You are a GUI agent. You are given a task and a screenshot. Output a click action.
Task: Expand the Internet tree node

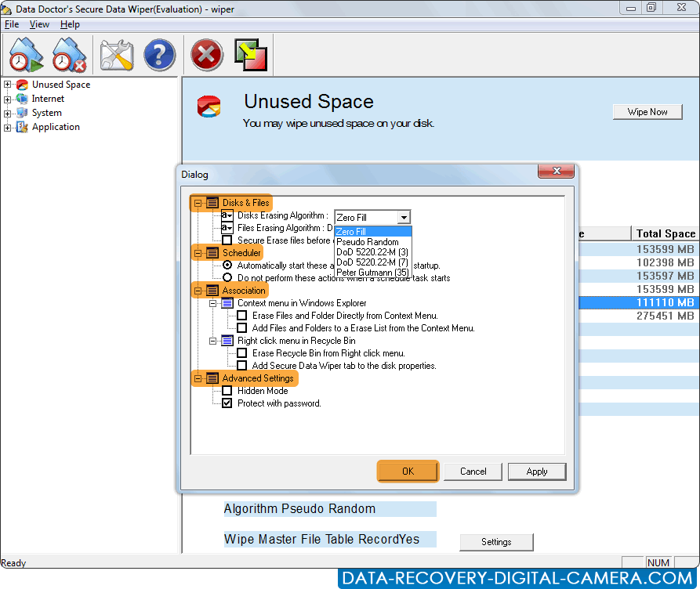coord(8,99)
